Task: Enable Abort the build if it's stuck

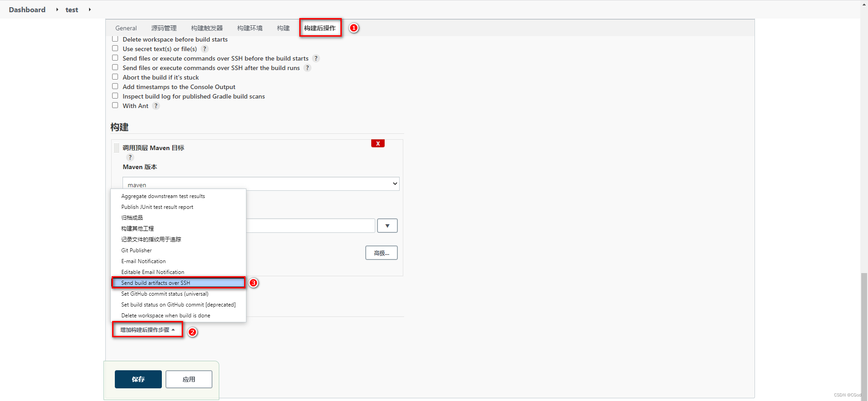Action: 115,77
